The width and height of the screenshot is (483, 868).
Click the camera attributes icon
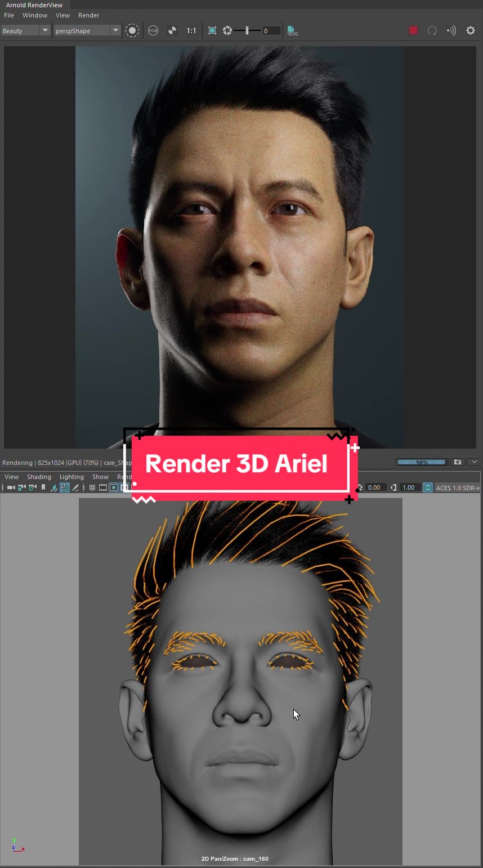click(32, 487)
